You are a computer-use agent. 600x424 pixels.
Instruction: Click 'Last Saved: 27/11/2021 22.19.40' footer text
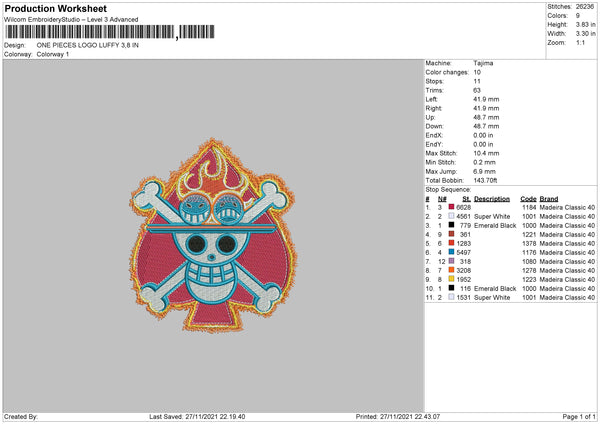point(197,416)
